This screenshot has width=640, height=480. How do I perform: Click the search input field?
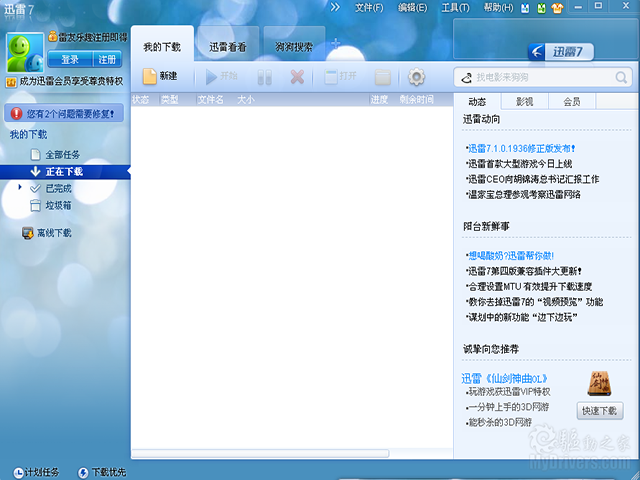(x=545, y=77)
